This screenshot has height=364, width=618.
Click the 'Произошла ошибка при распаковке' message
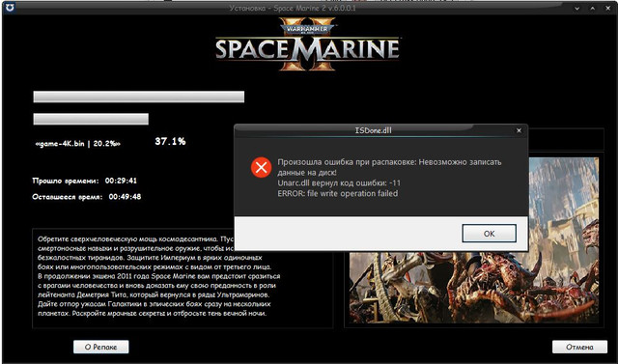pyautogui.click(x=389, y=167)
